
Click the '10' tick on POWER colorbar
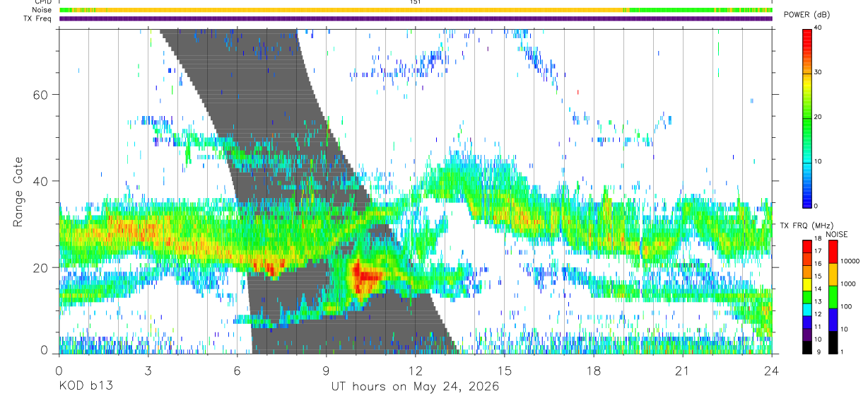[x=819, y=161]
